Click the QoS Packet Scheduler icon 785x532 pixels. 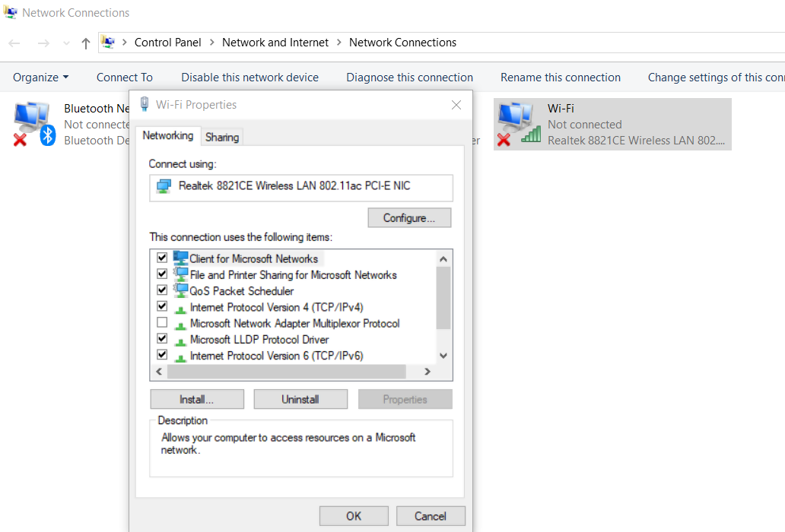[180, 290]
